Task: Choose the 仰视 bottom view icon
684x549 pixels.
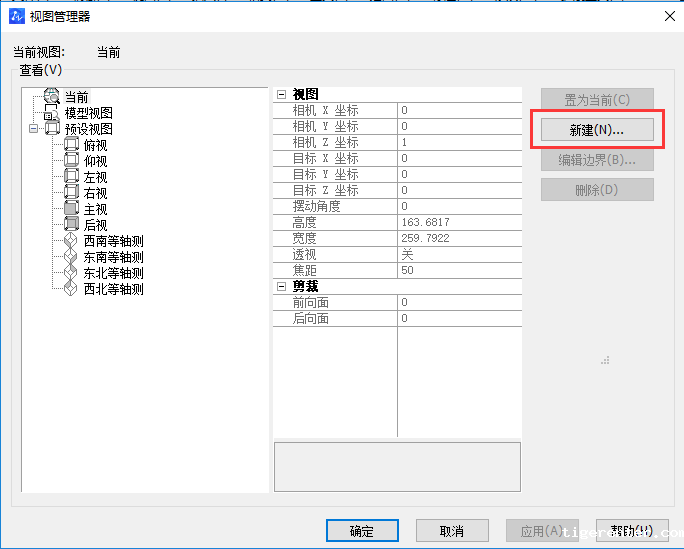Action: point(71,161)
